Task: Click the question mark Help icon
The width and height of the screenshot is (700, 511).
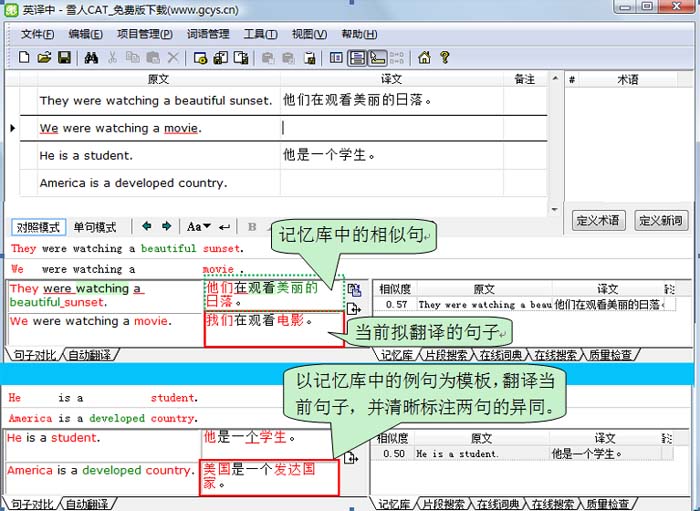Action: click(444, 58)
